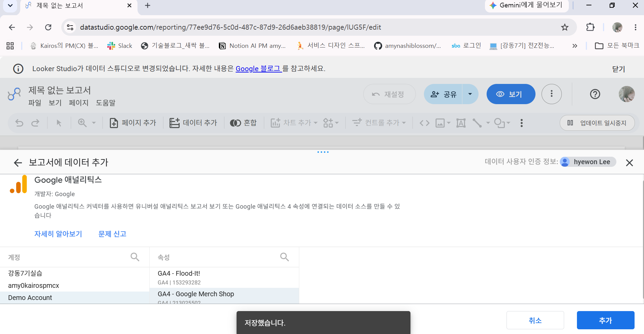Click the 혼합 blend data button

click(243, 123)
